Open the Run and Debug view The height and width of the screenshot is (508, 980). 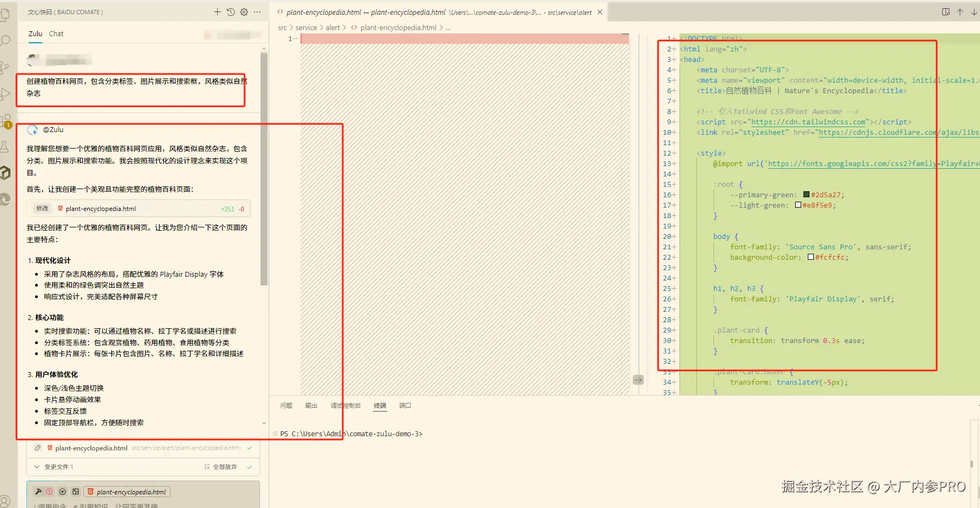[5, 94]
